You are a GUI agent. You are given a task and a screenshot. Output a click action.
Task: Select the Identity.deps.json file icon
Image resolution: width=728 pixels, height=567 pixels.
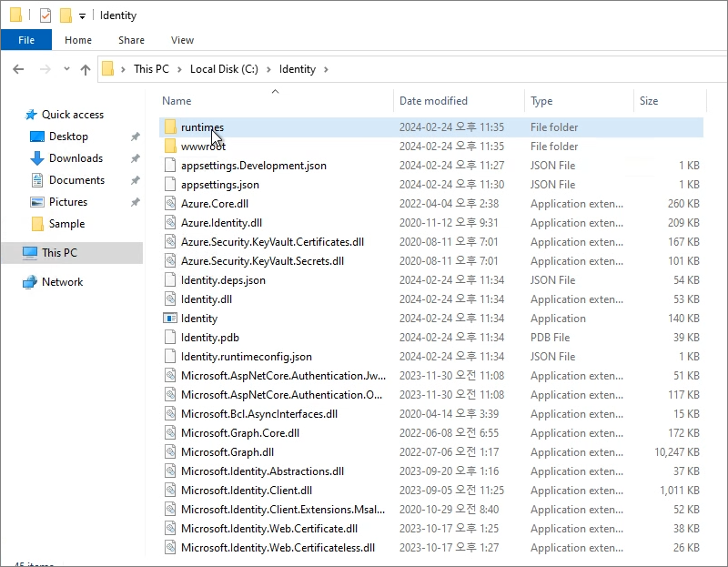pyautogui.click(x=170, y=279)
